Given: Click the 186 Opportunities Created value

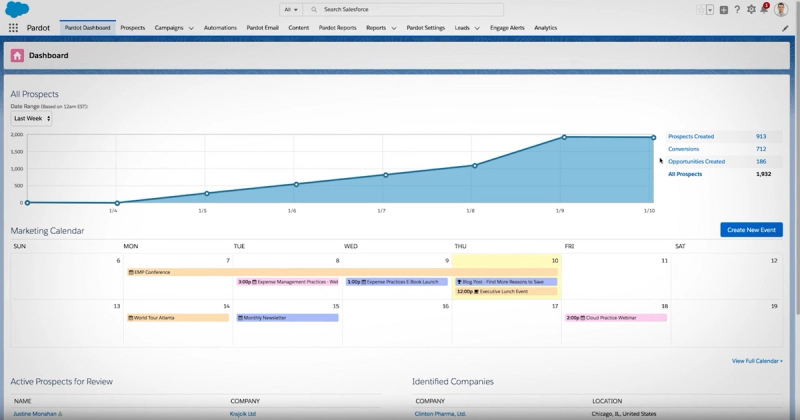Looking at the screenshot, I should [761, 162].
